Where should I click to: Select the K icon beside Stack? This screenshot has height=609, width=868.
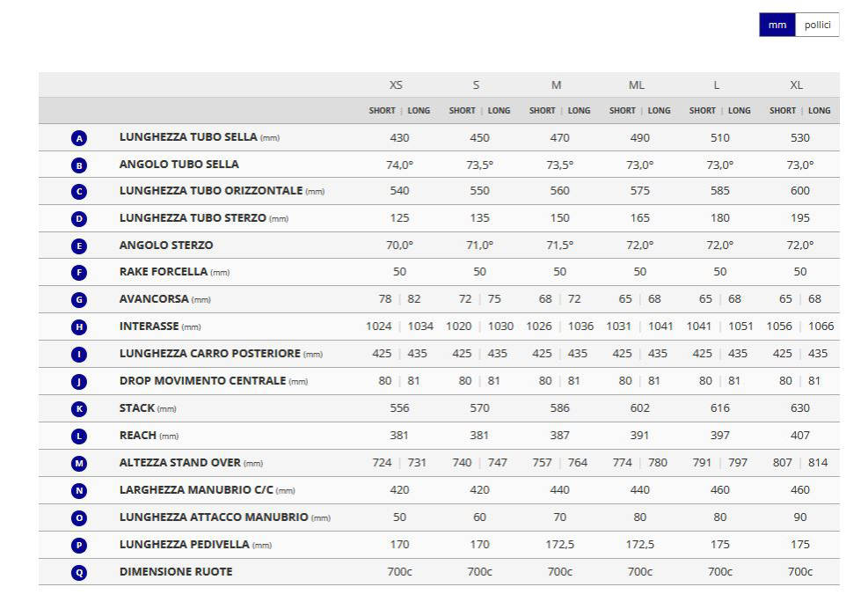click(79, 409)
